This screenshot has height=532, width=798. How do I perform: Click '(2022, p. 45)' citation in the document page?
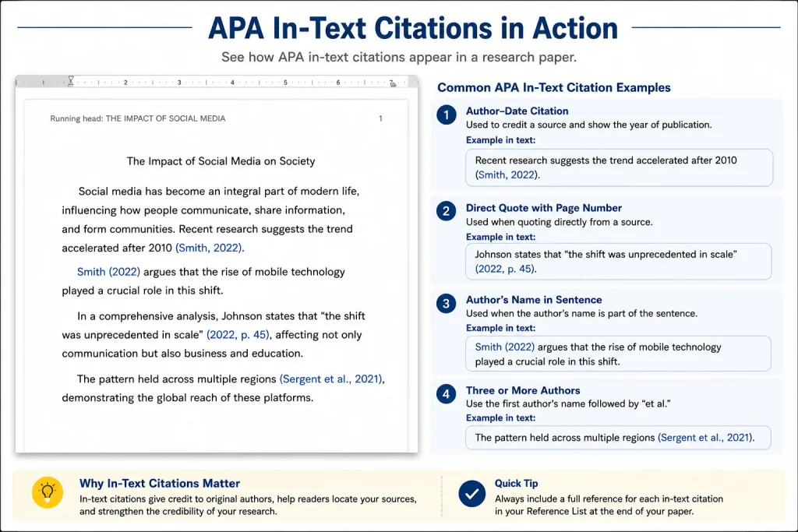[238, 335]
